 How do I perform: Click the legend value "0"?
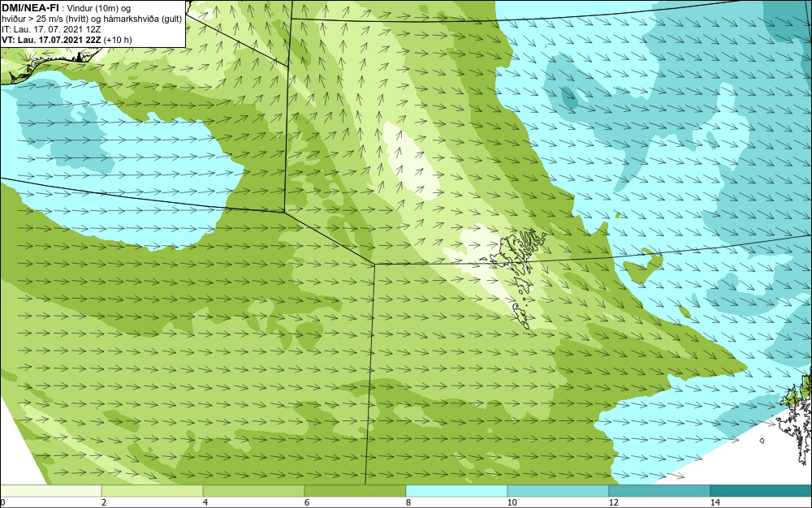tap(2, 502)
